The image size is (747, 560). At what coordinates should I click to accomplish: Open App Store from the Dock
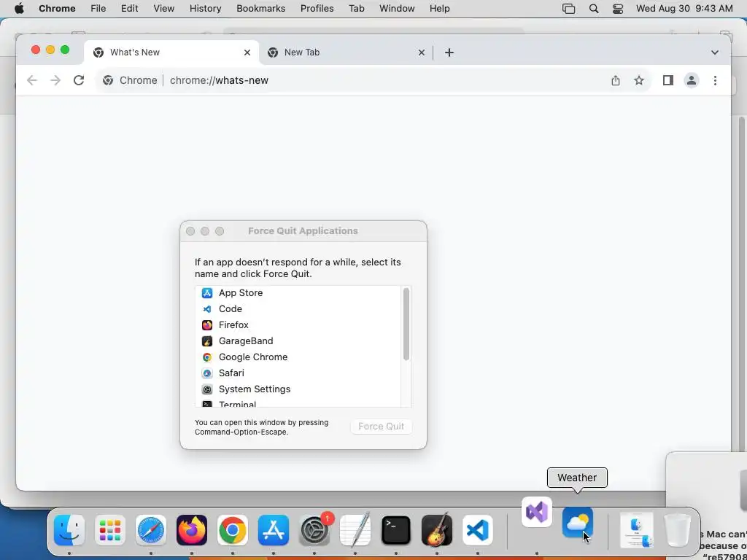tap(274, 530)
